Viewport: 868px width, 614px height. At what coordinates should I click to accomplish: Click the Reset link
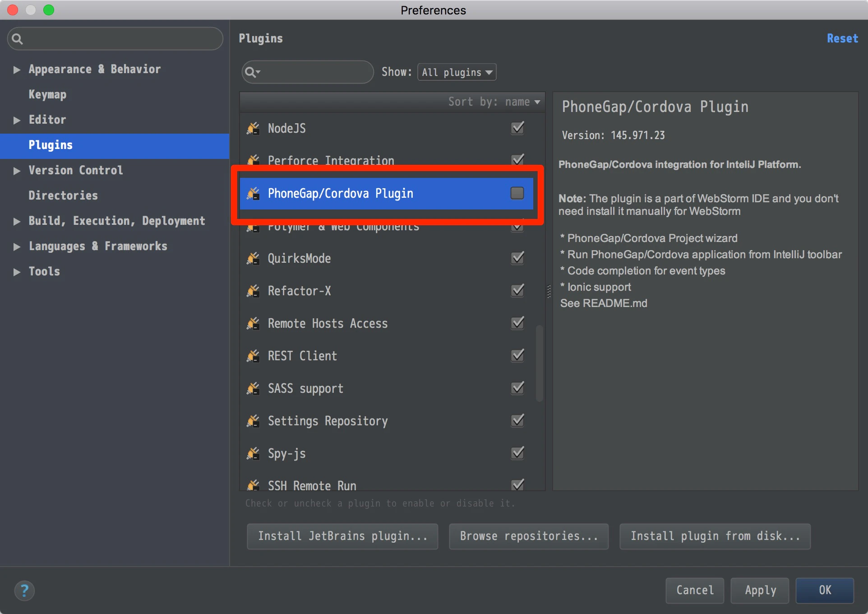tap(842, 39)
